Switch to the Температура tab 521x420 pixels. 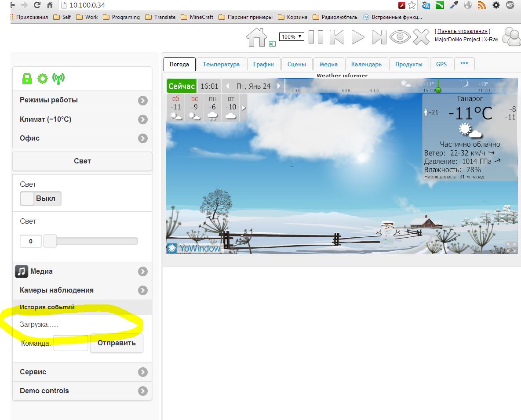coord(221,64)
